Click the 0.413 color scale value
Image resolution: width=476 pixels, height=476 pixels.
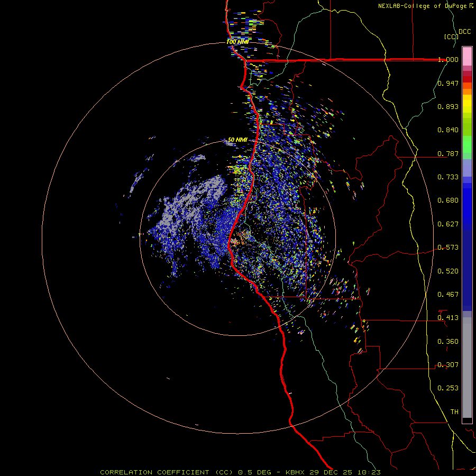(448, 318)
